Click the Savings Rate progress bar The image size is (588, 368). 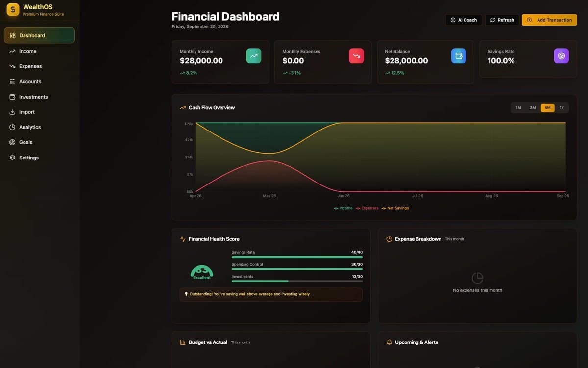coord(297,257)
